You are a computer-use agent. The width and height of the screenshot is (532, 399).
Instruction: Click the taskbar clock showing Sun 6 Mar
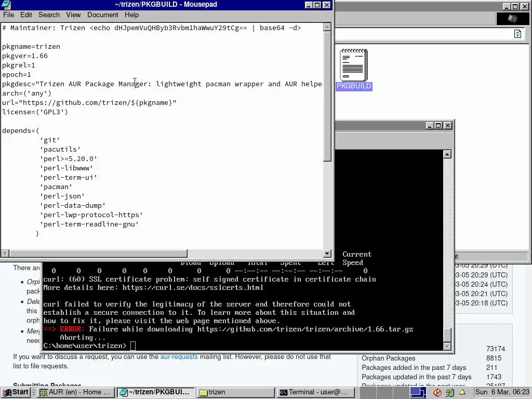pos(502,392)
